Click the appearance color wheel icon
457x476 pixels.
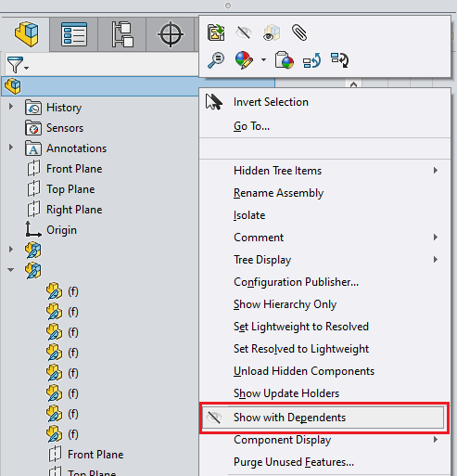[244, 60]
